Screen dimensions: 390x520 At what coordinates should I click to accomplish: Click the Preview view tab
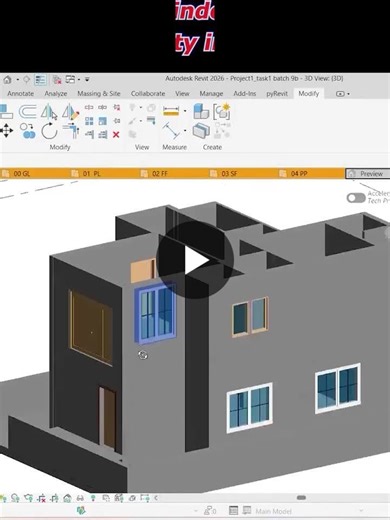click(x=368, y=174)
